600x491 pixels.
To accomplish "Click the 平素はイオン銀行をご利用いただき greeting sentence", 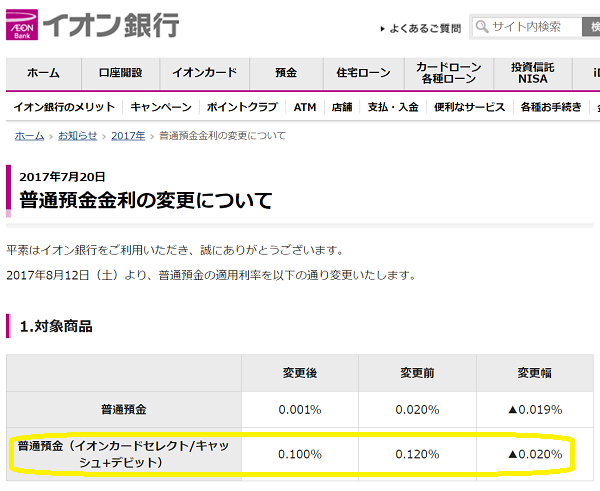I will coord(175,250).
